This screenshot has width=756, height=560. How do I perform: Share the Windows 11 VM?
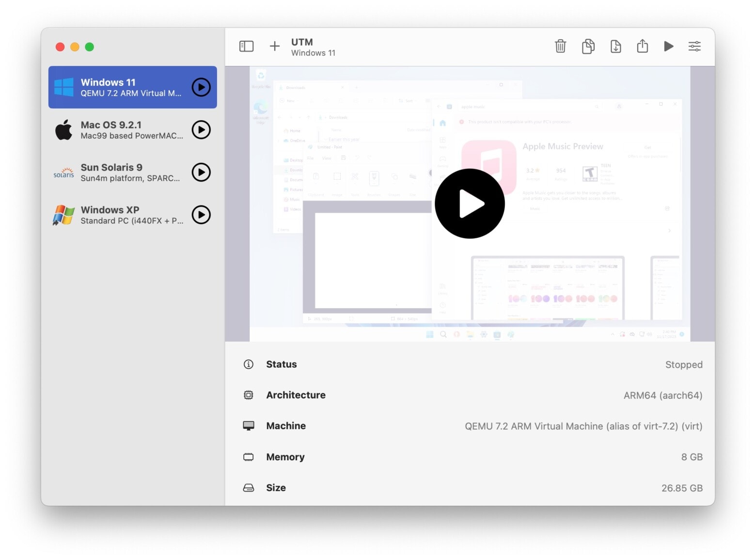coord(642,47)
